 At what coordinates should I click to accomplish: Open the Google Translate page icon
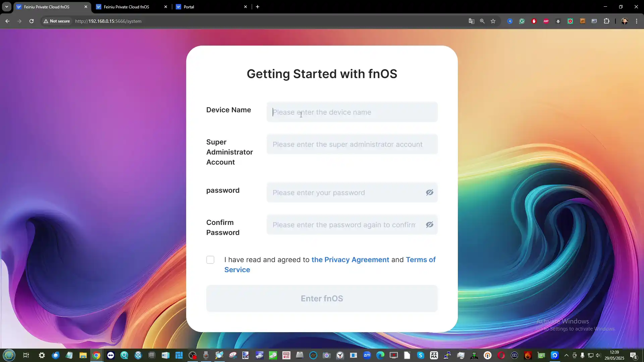point(471,21)
